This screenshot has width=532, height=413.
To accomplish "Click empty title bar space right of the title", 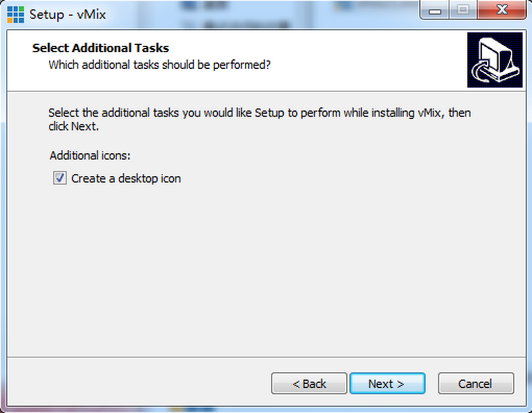I will [266, 14].
